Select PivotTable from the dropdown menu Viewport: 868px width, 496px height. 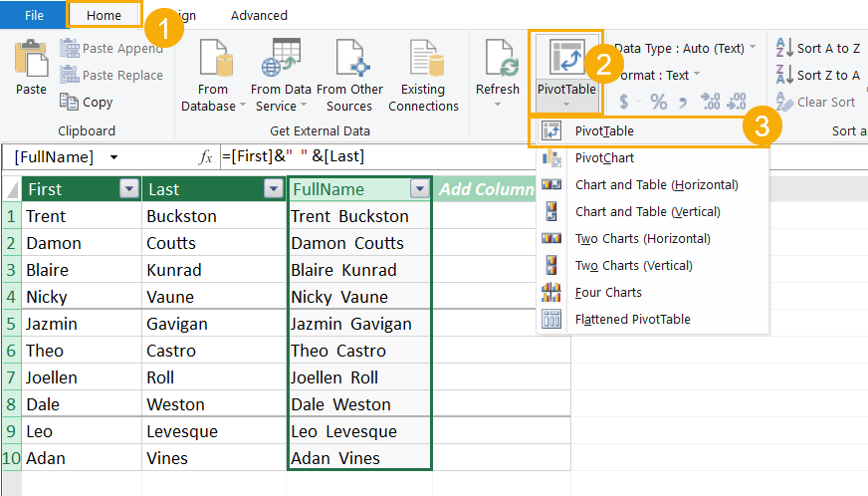[653, 130]
